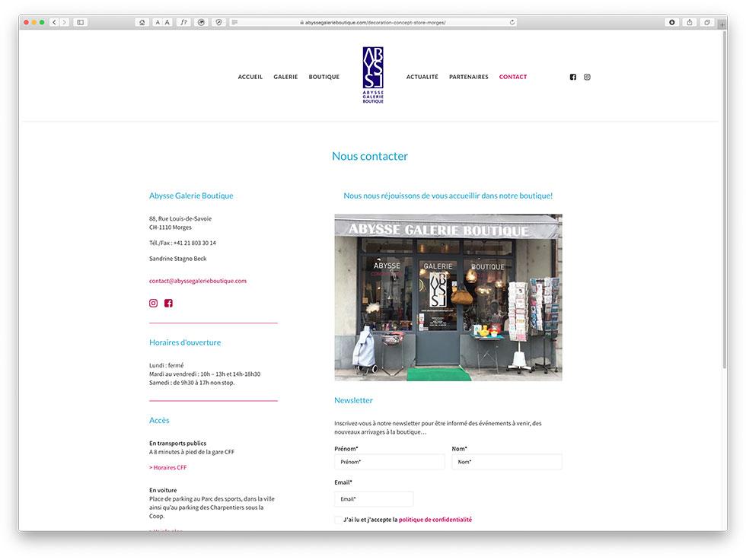This screenshot has height=560, width=746.
Task: Open the downloads toolbar button
Action: pyautogui.click(x=671, y=22)
